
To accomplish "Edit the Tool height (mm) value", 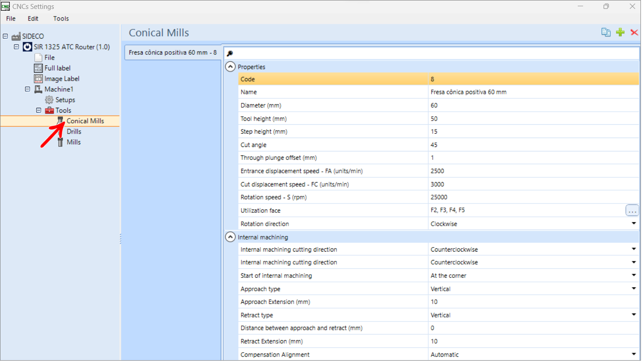I will pyautogui.click(x=534, y=118).
